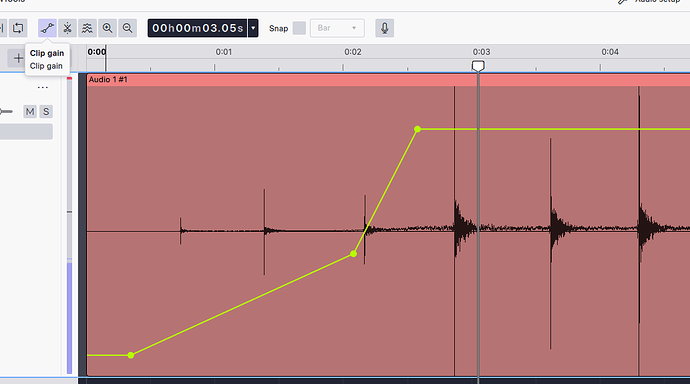This screenshot has width=690, height=384.
Task: Enable the Snap checkbox
Action: (x=299, y=28)
